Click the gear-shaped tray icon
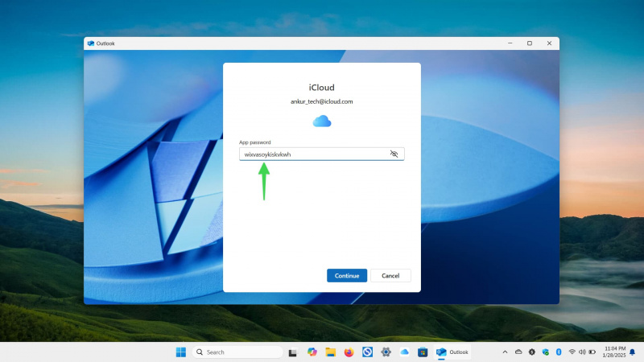The width and height of the screenshot is (644, 362). [532, 352]
